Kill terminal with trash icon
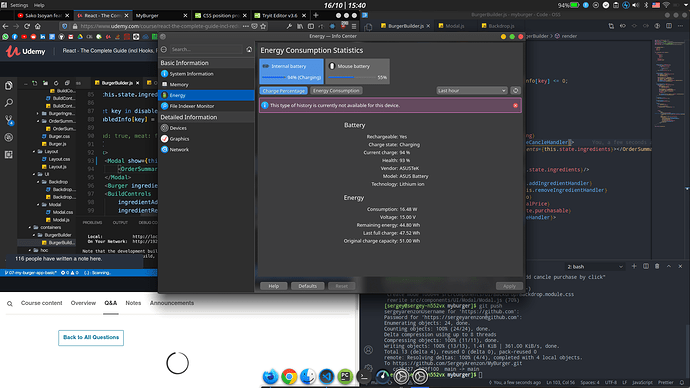This screenshot has width=690, height=388. click(x=657, y=266)
